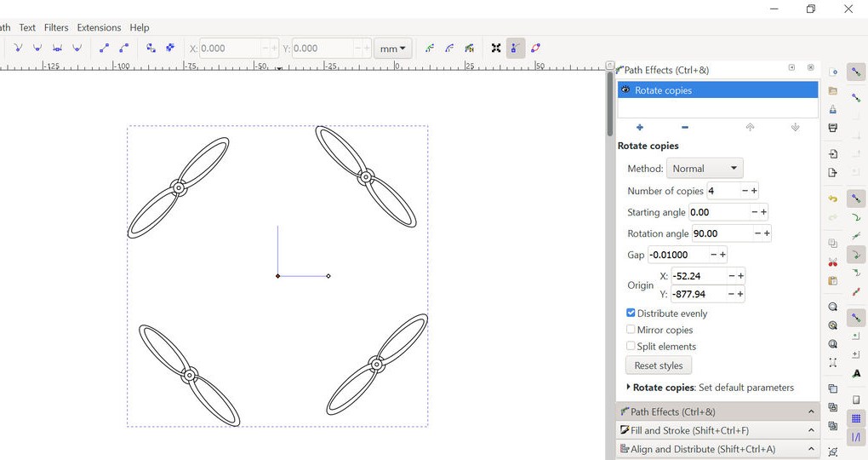Print the document icon
This screenshot has width=868, height=460.
point(832,128)
